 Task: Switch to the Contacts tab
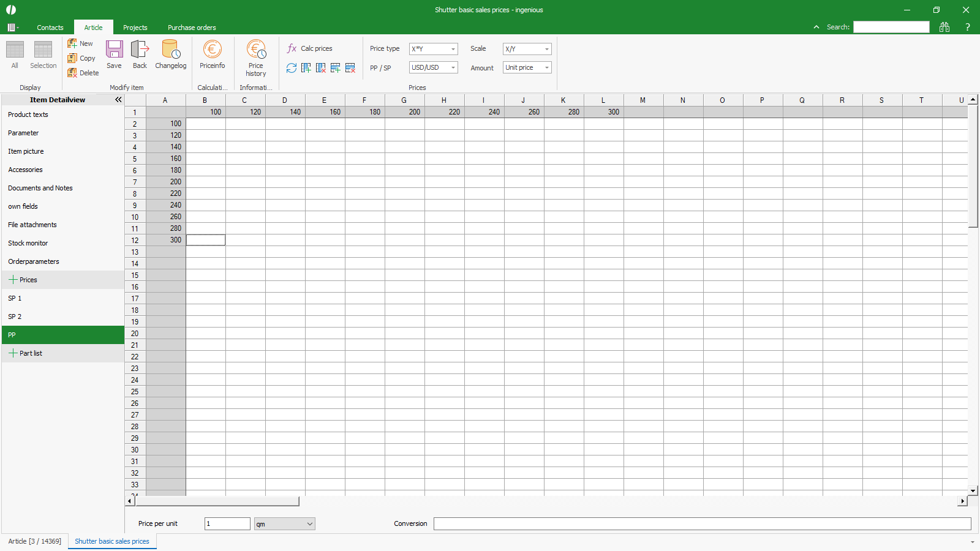[x=50, y=28]
